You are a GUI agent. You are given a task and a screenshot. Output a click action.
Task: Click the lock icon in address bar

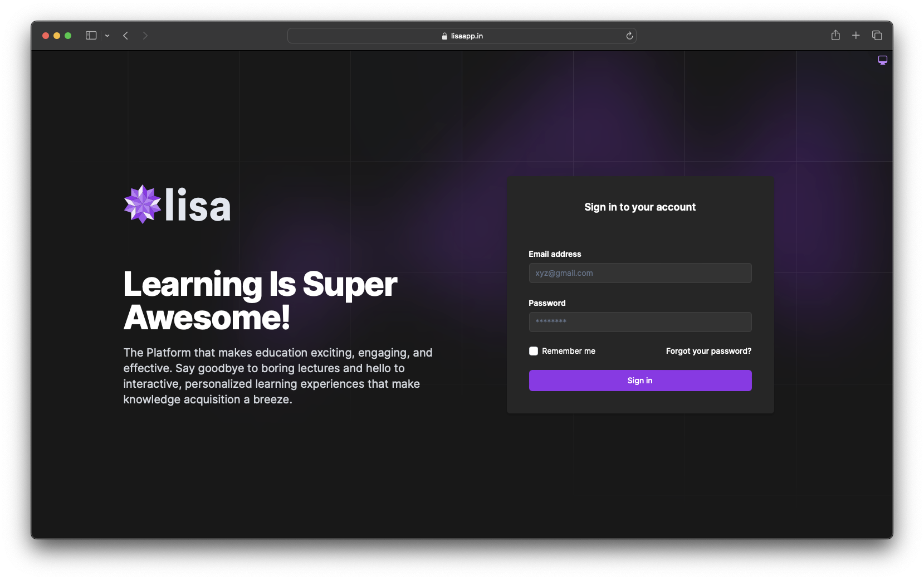point(444,36)
